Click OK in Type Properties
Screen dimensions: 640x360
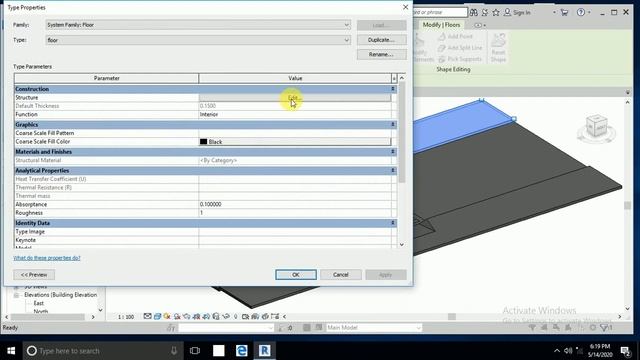point(296,275)
